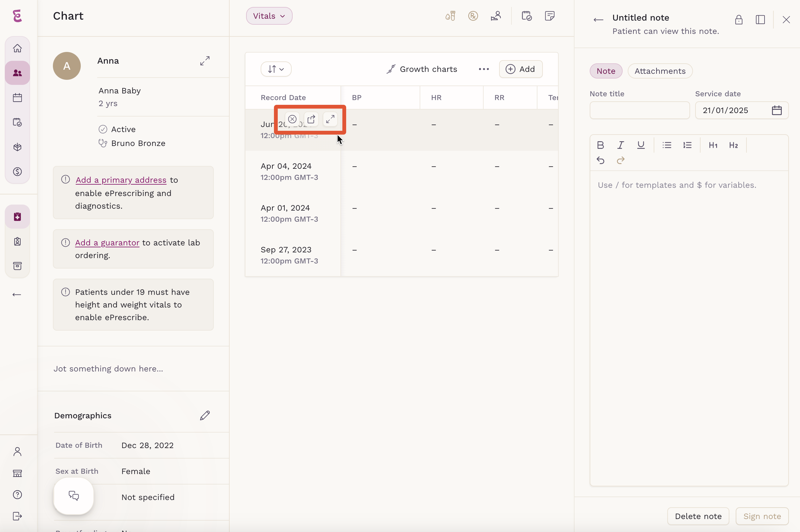The height and width of the screenshot is (532, 800).
Task: Open the Patients sidebar icon
Action: (x=17, y=73)
